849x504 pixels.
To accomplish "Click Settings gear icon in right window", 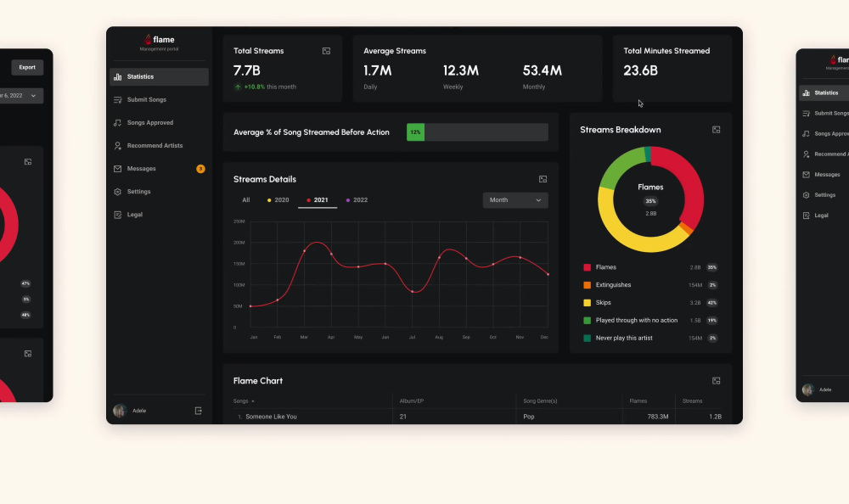I will [807, 195].
